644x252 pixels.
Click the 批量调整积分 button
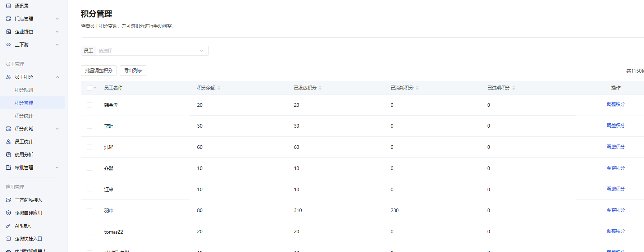point(99,70)
